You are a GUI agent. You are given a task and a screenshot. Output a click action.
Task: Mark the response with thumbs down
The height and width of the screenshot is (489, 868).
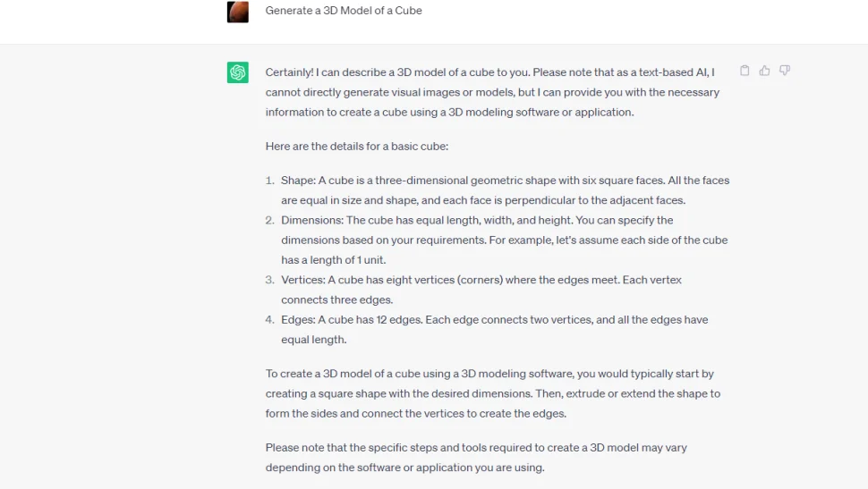click(x=785, y=71)
